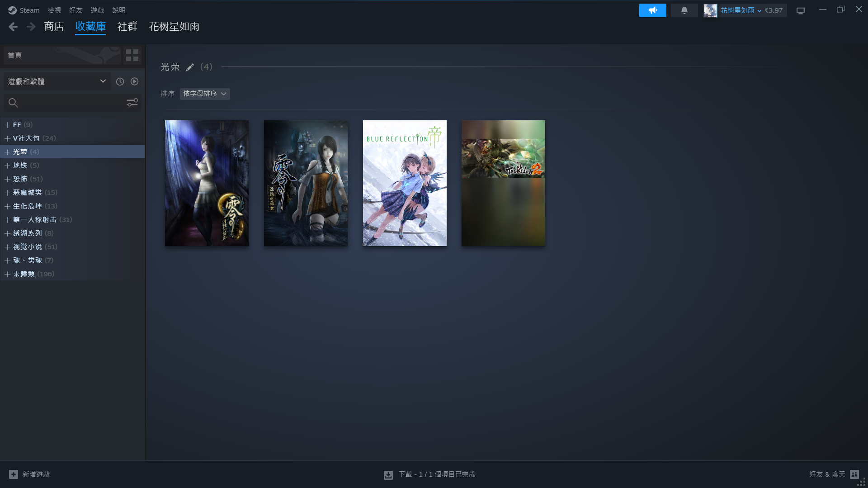Open the Toukiden 2 game cover
The width and height of the screenshot is (868, 488).
503,183
